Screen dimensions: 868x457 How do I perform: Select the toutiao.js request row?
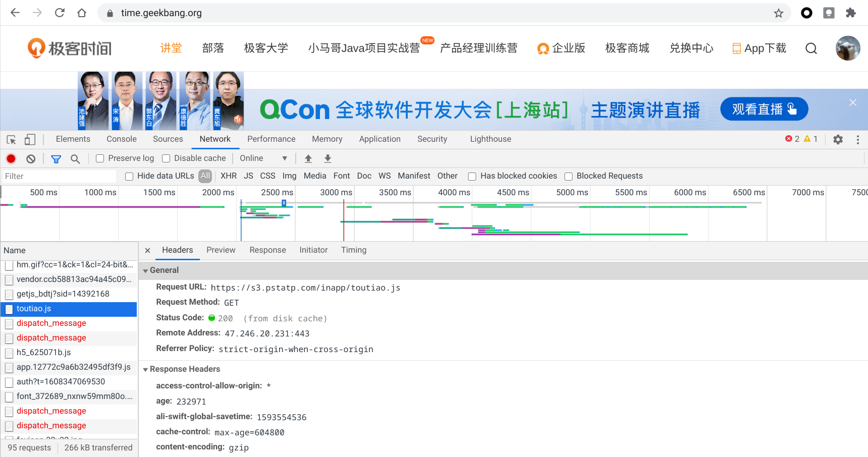69,309
